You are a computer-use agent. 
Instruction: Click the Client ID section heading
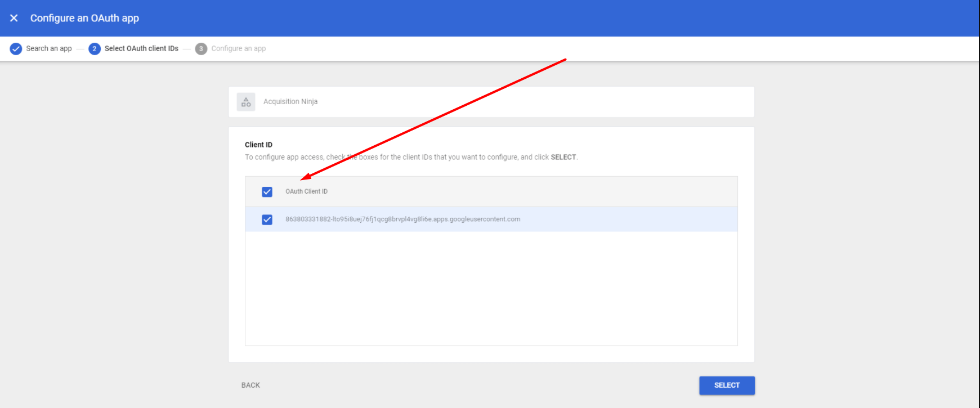coord(258,145)
